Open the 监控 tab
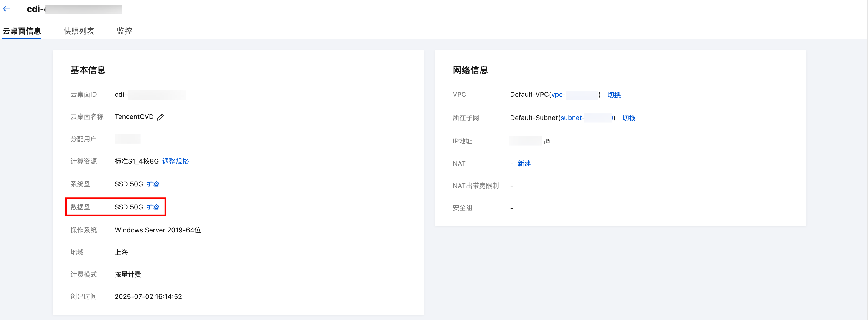868x320 pixels. (124, 31)
